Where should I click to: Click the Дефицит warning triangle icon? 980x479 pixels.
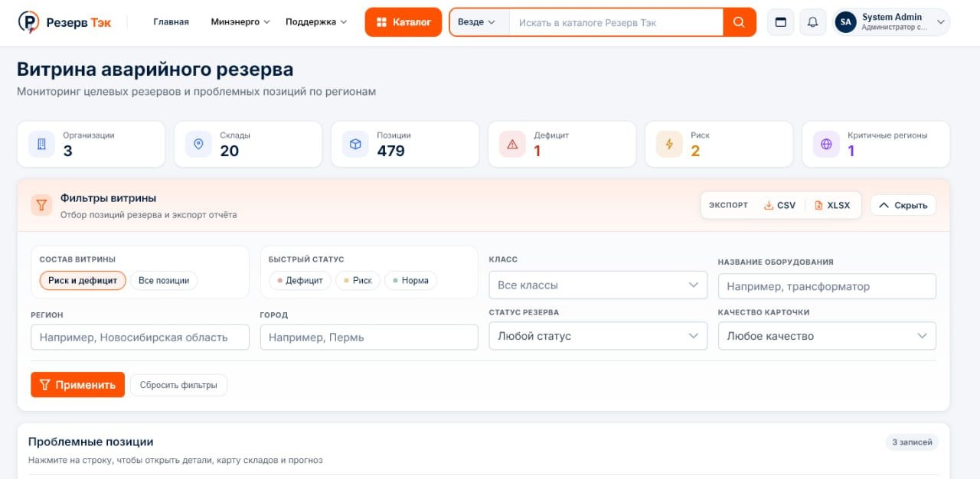pos(512,144)
